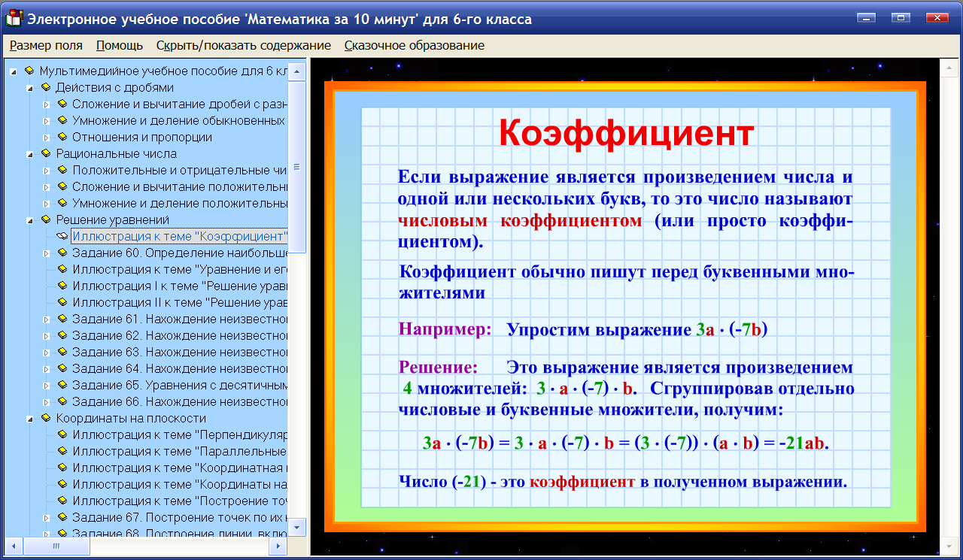The height and width of the screenshot is (560, 963).
Task: Click the book icon beside "Действия с дробями"
Action: tap(47, 87)
